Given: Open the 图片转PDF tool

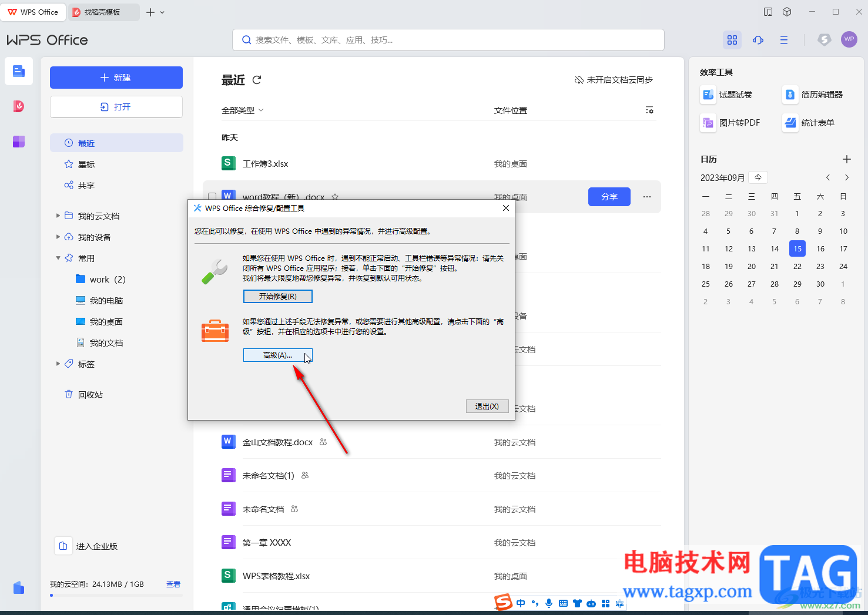Looking at the screenshot, I should [730, 123].
